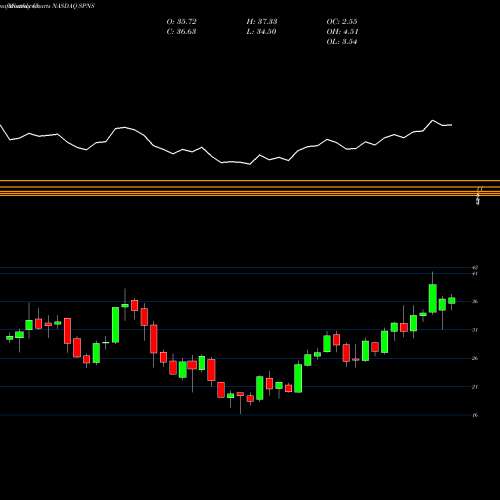Click the 'OL: 3.54' value
Viewport: 500px width, 500px height.
342,42
